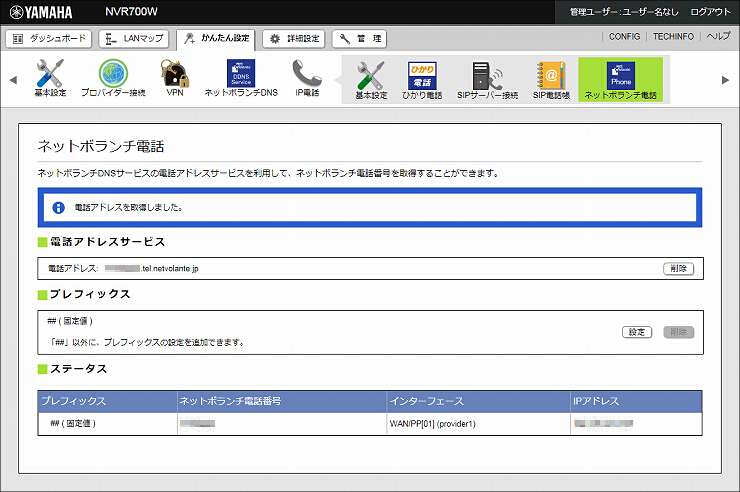Image resolution: width=740 pixels, height=492 pixels.
Task: Select the かんたん設定 tab
Action: (x=216, y=39)
